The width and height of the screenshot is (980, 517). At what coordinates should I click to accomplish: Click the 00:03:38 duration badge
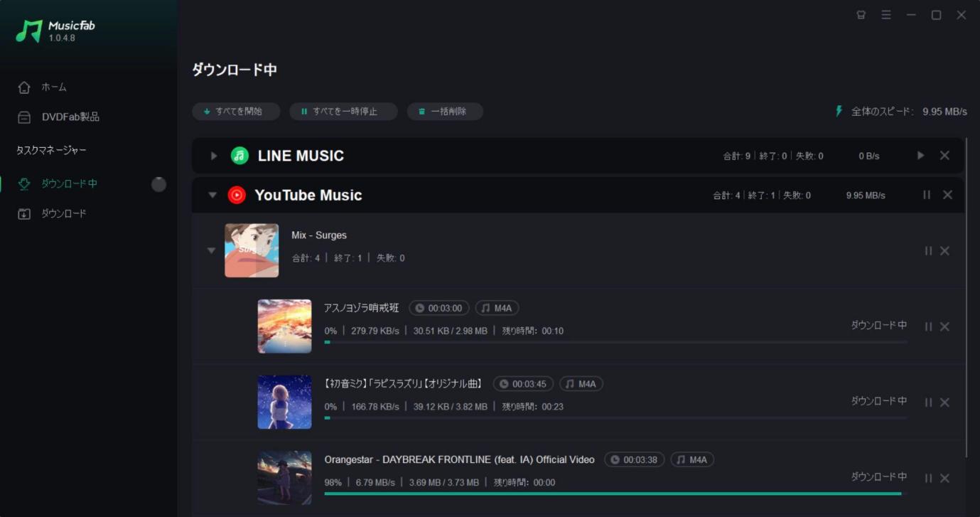point(635,460)
